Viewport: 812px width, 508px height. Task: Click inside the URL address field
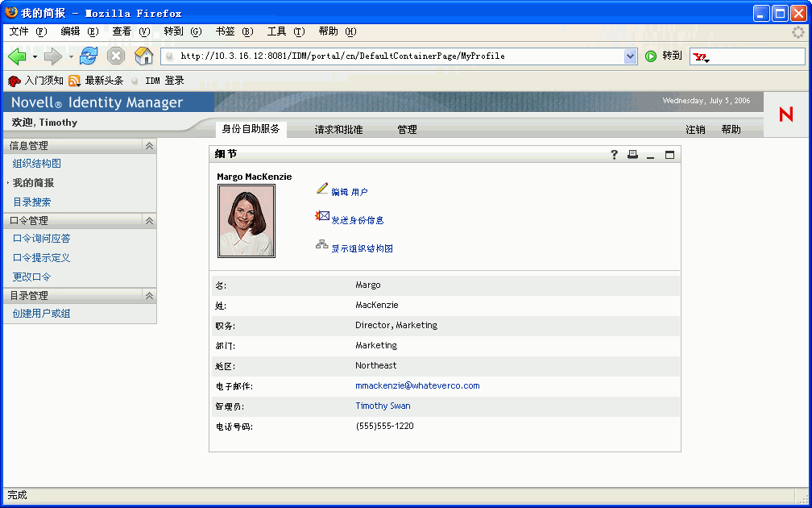(362, 56)
